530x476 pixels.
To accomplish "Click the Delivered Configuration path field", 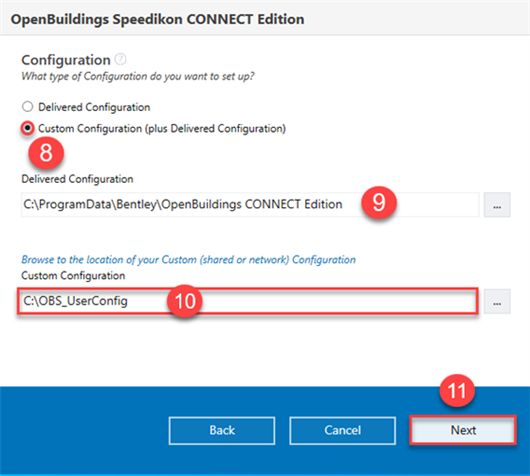I will pos(250,205).
